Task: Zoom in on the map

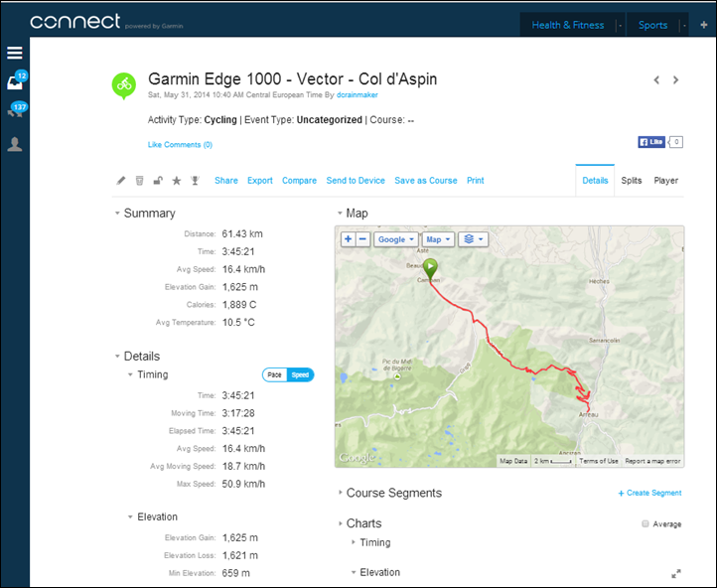Action: [349, 238]
